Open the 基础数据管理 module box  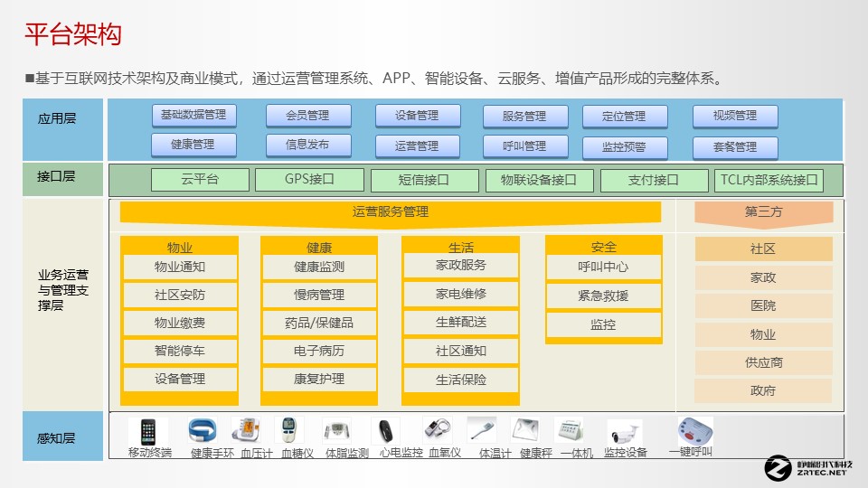pyautogui.click(x=193, y=116)
